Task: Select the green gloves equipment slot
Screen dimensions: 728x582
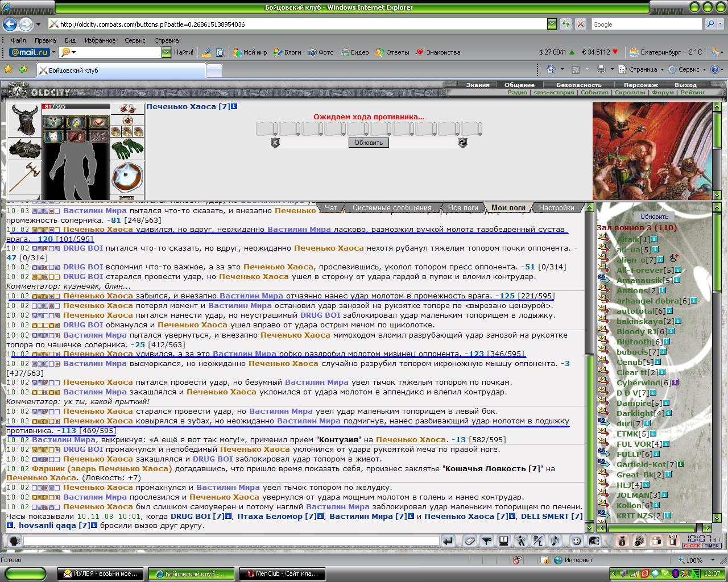Action: 127,149
